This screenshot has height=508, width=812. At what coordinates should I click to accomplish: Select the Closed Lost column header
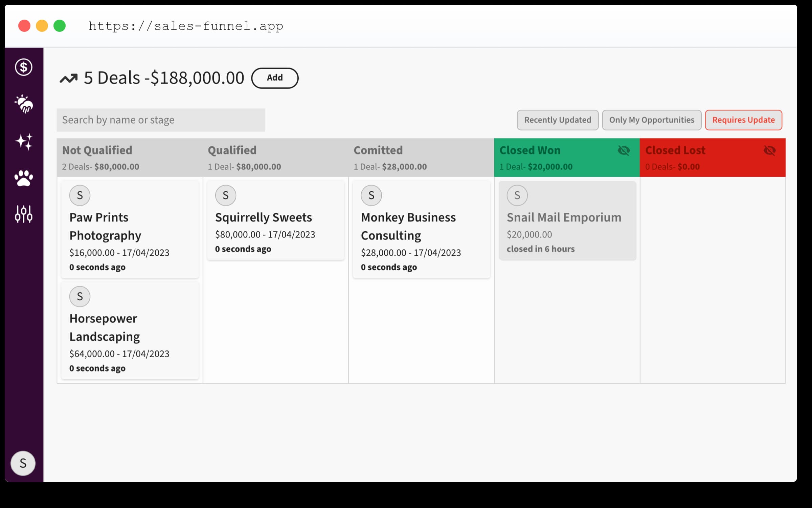(713, 157)
